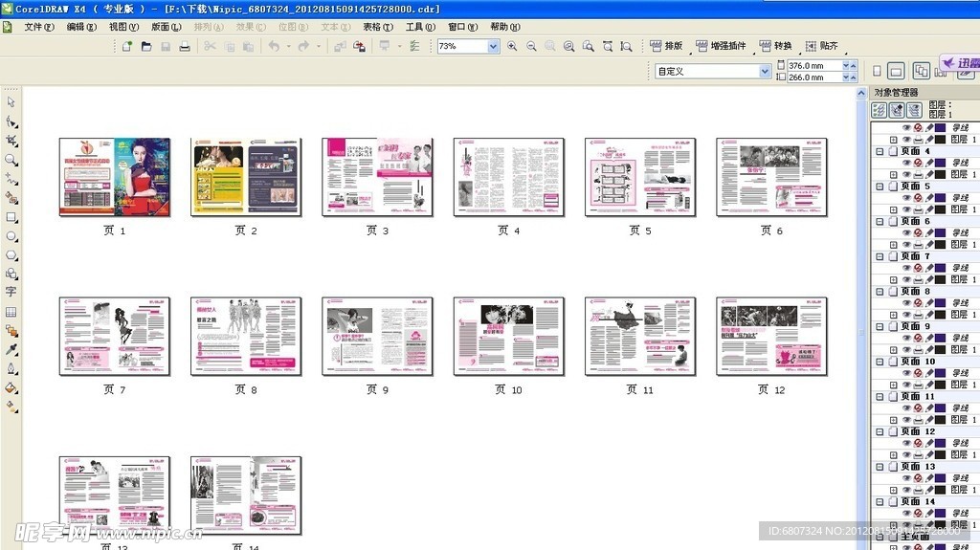Open the 自定义 page size dropdown
This screenshot has height=550, width=980.
pos(765,71)
